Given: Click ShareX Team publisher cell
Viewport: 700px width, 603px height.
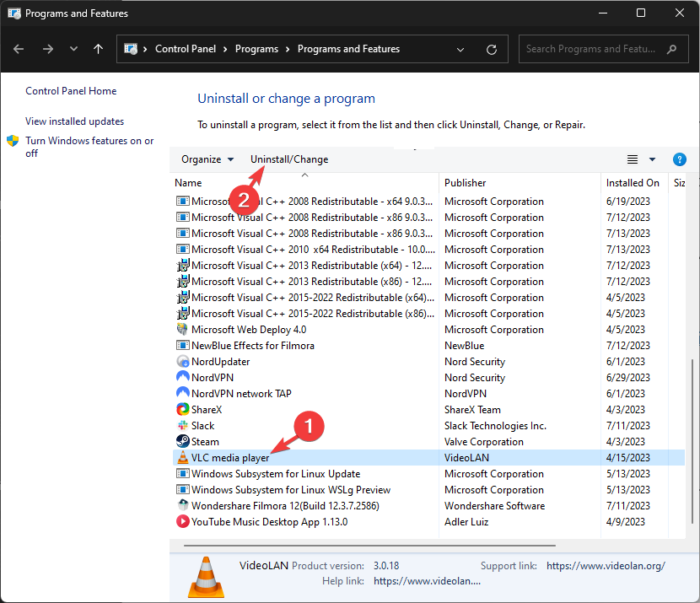Looking at the screenshot, I should (x=472, y=410).
